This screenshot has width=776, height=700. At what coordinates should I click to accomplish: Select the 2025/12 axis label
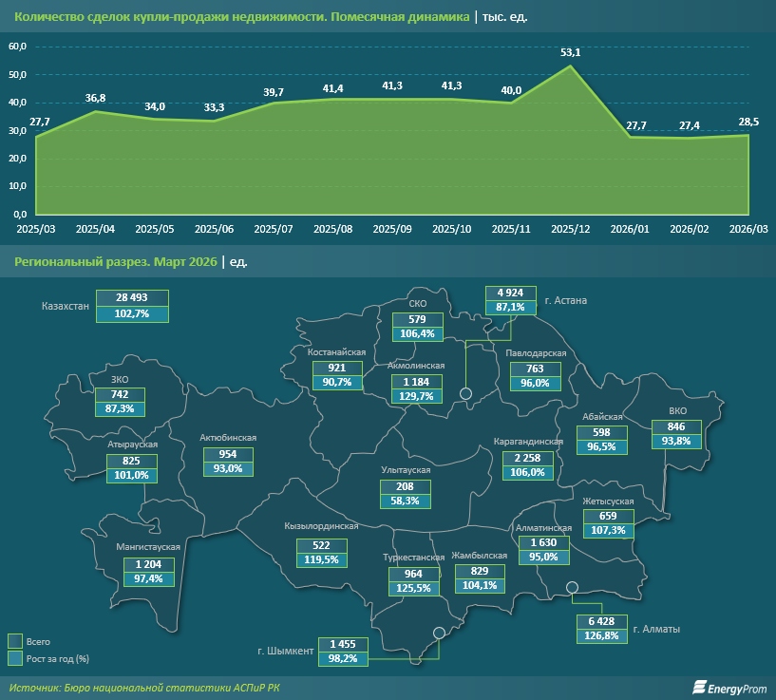point(570,229)
